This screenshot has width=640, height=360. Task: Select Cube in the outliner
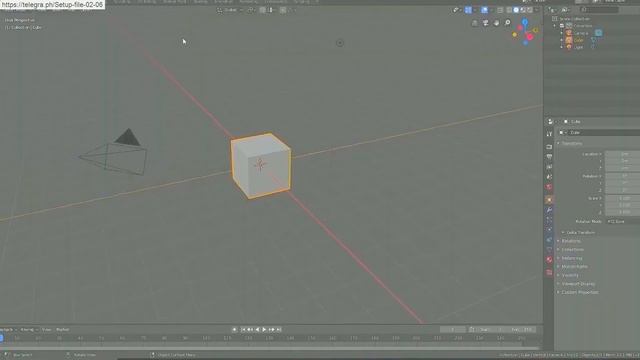coord(579,40)
